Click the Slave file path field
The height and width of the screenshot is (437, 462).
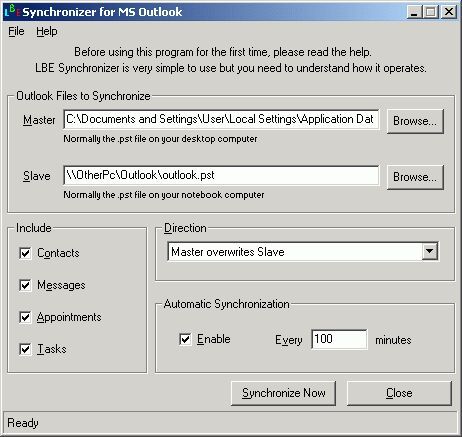[221, 175]
